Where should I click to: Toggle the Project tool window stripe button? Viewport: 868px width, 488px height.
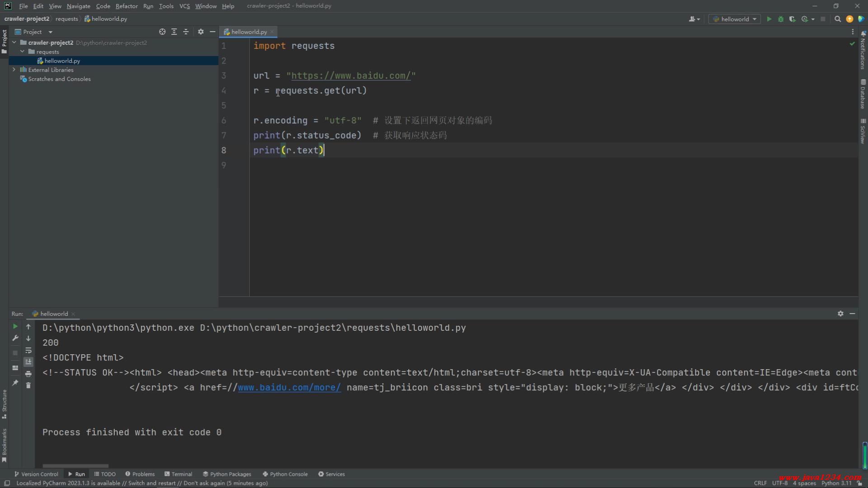(4, 42)
